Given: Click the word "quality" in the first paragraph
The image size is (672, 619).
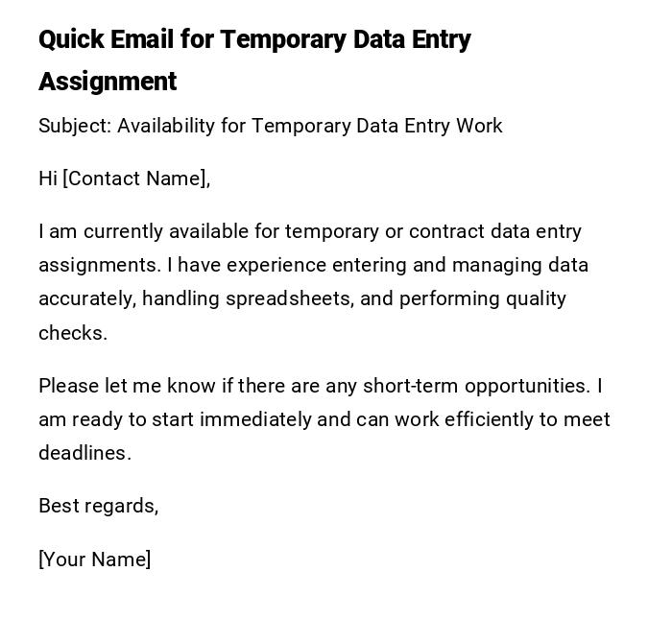Looking at the screenshot, I should point(533,298).
